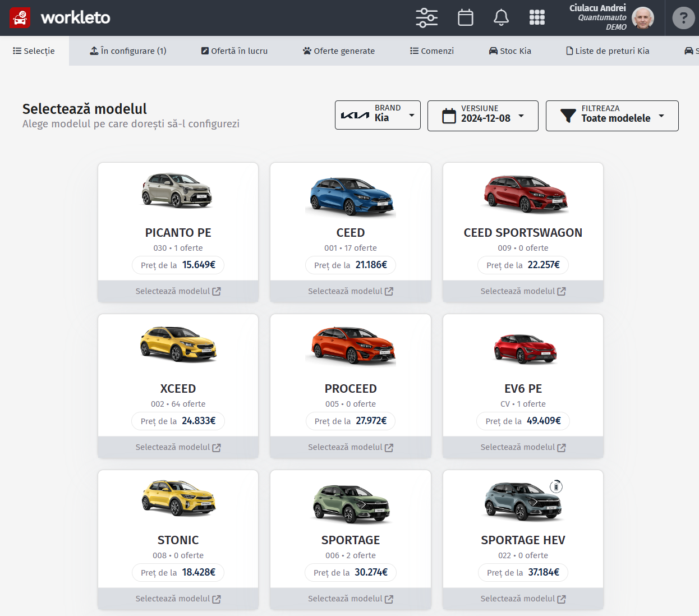Viewport: 699px width, 616px height.
Task: Click external link icon on EV6 PE card
Action: click(x=562, y=448)
